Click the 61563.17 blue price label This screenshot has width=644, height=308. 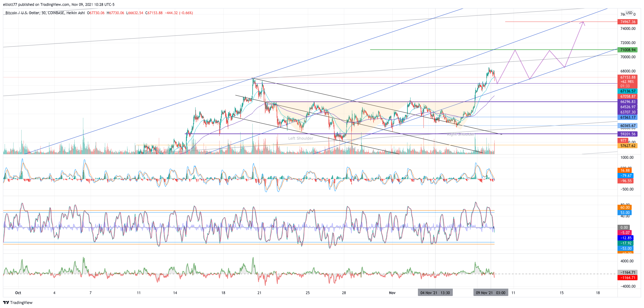(x=628, y=117)
